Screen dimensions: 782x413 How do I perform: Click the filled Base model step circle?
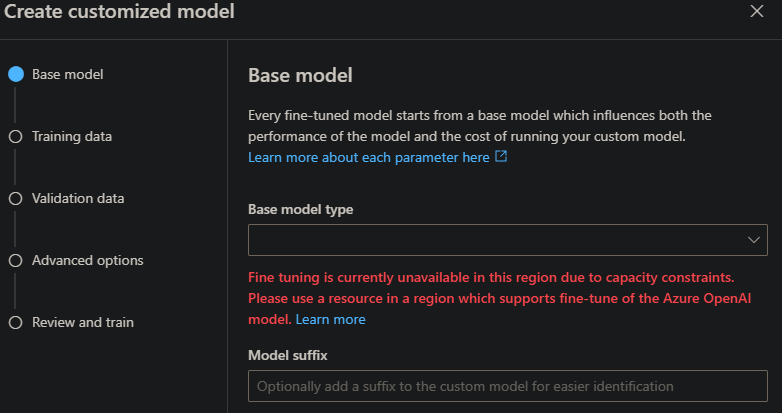click(15, 74)
